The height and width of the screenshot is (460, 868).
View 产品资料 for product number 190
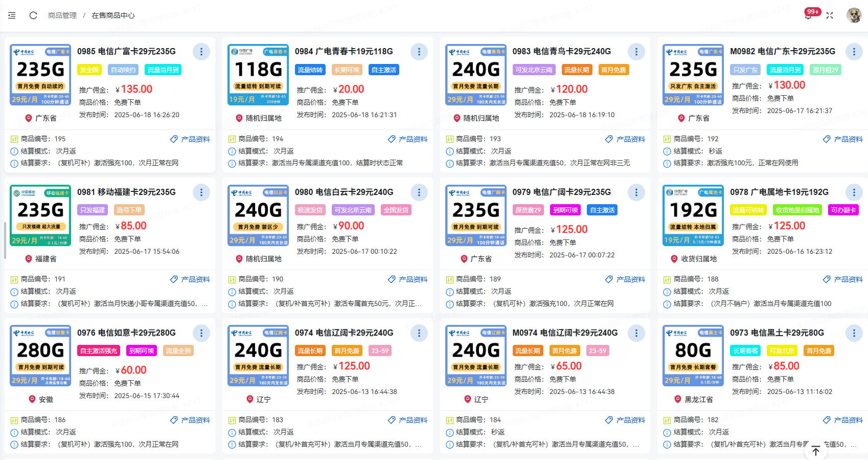407,279
